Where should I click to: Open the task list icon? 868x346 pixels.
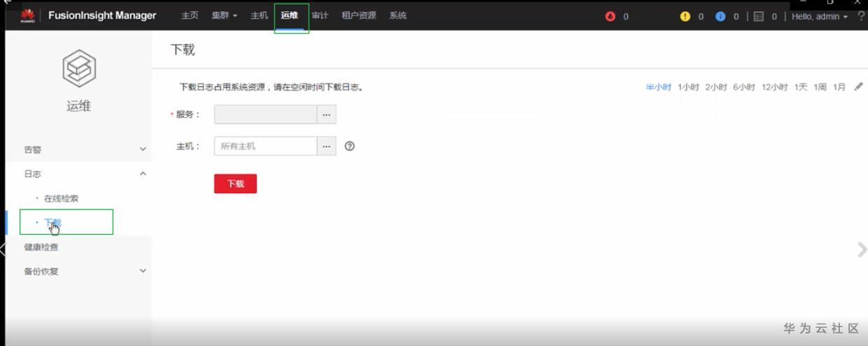tap(759, 16)
